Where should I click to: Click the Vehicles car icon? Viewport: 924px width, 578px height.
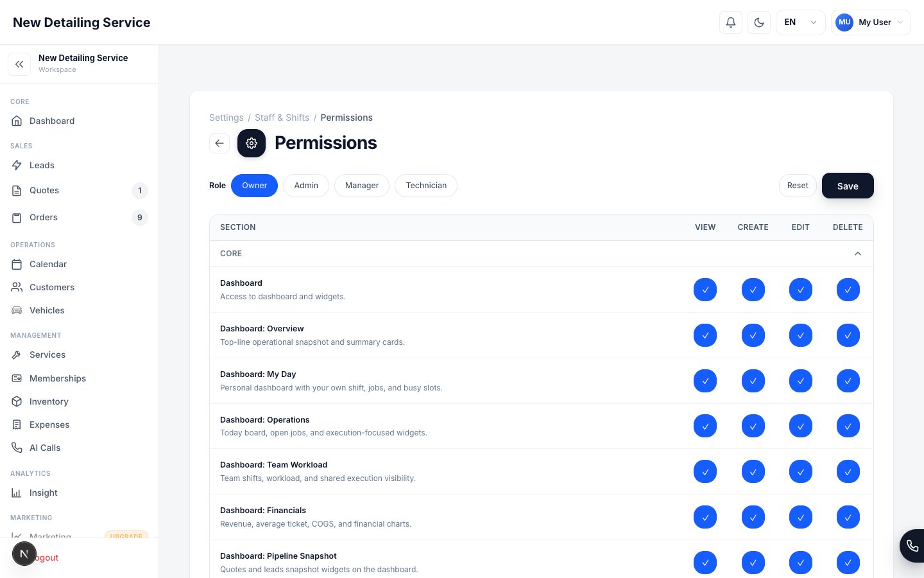[17, 310]
